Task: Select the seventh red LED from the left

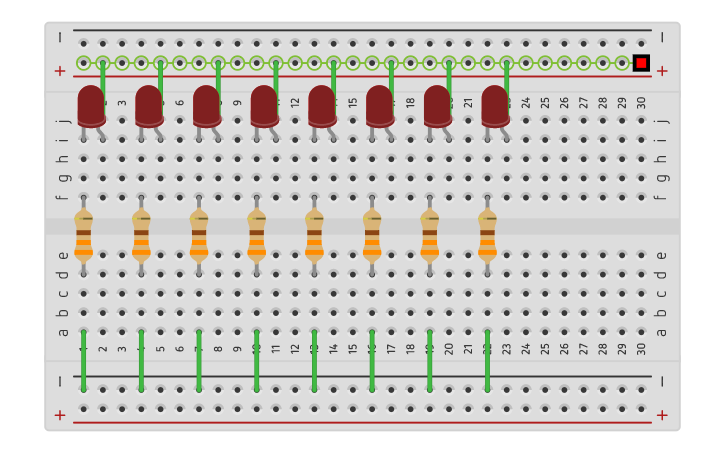Action: tap(437, 106)
